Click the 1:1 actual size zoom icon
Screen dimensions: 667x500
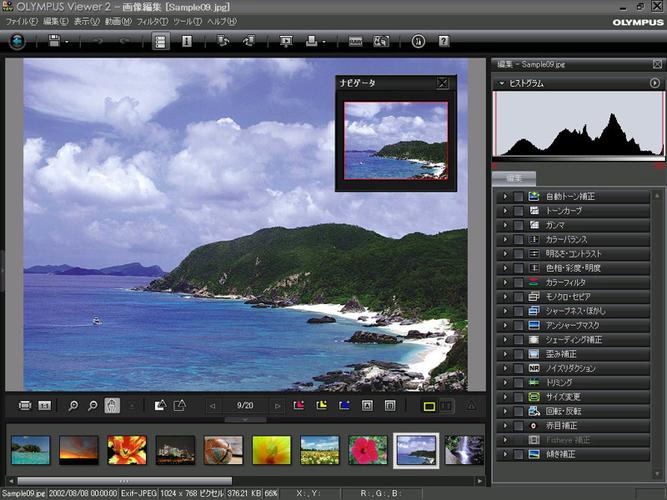coord(44,405)
